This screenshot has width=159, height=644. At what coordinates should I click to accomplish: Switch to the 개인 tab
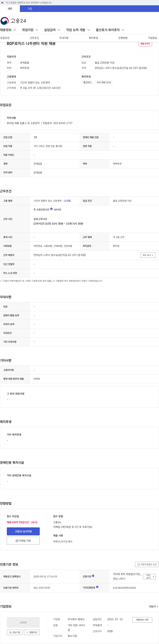(10, 9)
